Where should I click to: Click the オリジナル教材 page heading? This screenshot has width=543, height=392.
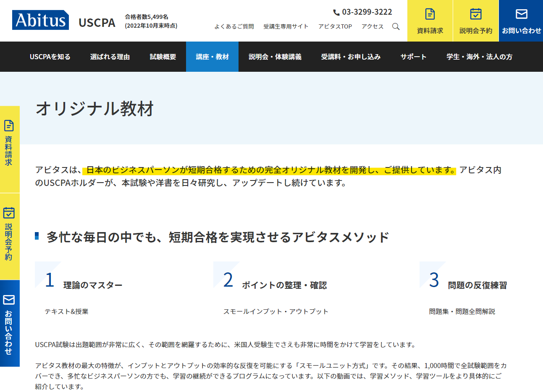point(95,108)
